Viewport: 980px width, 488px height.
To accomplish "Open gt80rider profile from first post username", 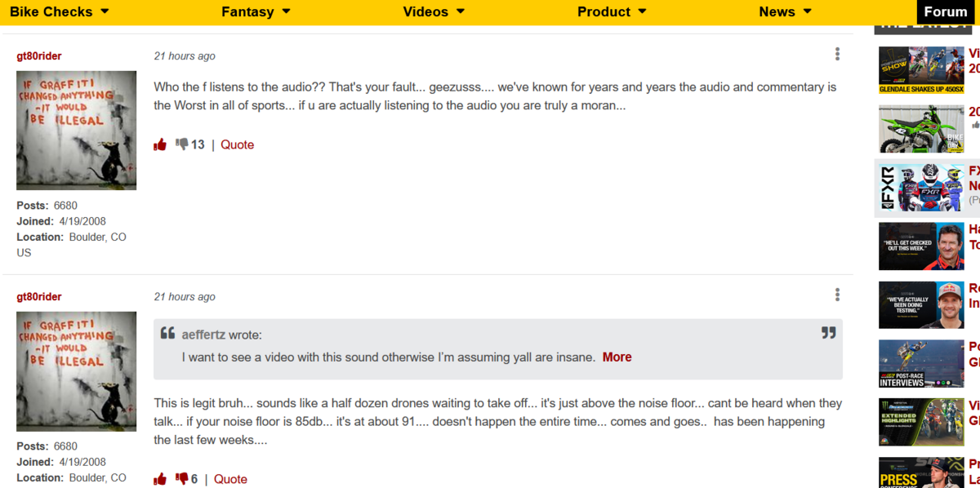I will click(39, 56).
